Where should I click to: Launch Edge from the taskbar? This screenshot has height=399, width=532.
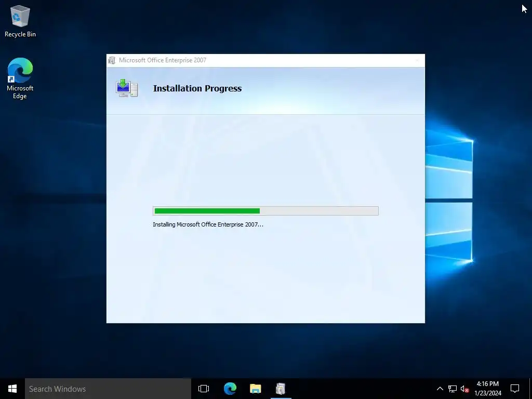[x=230, y=389]
